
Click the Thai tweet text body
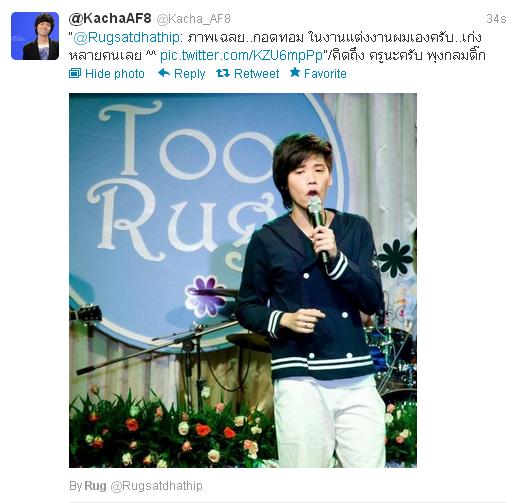tap(277, 47)
